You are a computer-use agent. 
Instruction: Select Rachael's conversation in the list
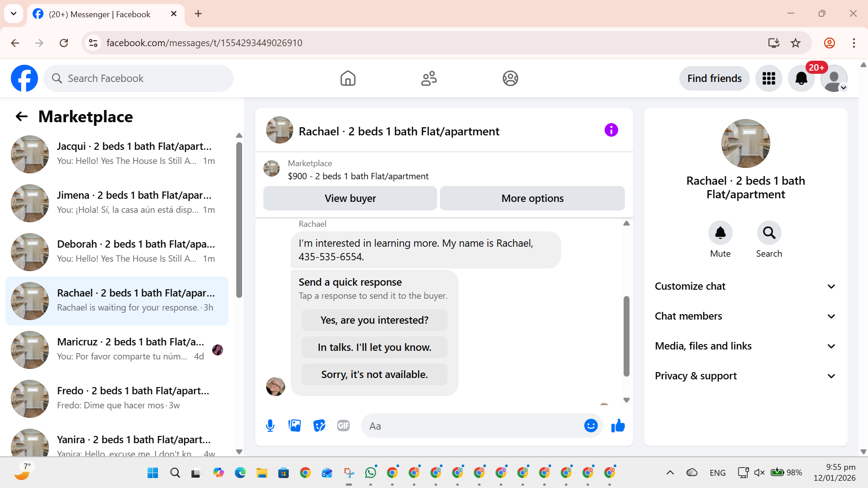pos(117,301)
